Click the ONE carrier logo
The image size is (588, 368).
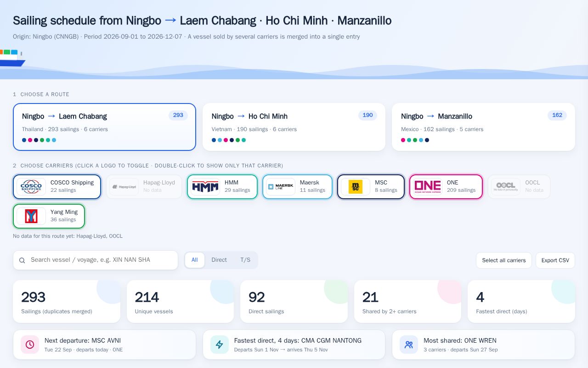pos(428,187)
